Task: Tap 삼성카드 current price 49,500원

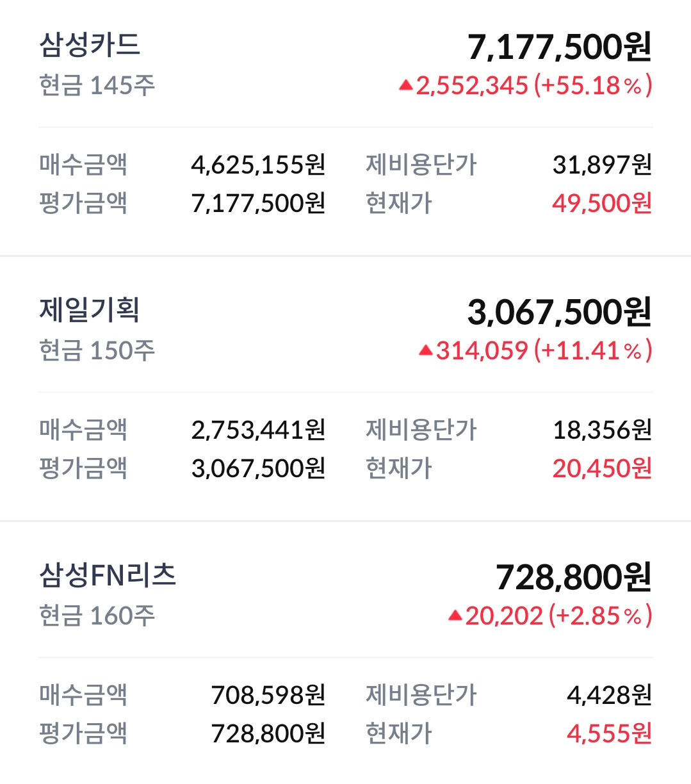Action: click(x=602, y=203)
